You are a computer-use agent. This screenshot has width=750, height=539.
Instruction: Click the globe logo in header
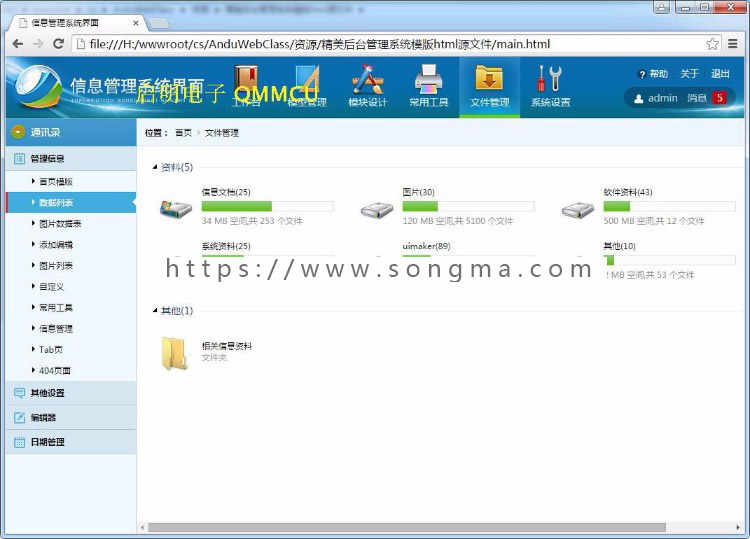tap(38, 87)
